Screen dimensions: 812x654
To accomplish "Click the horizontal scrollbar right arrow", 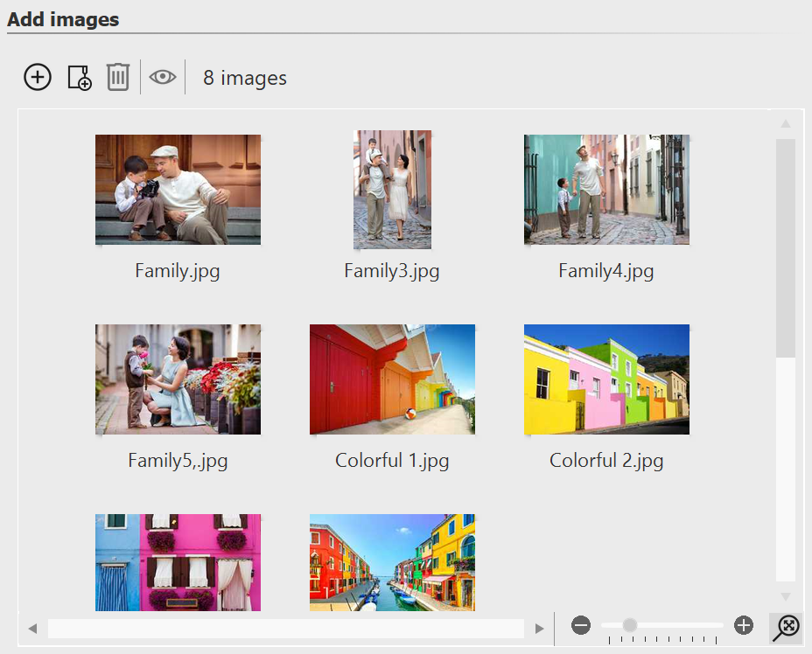I will click(540, 629).
